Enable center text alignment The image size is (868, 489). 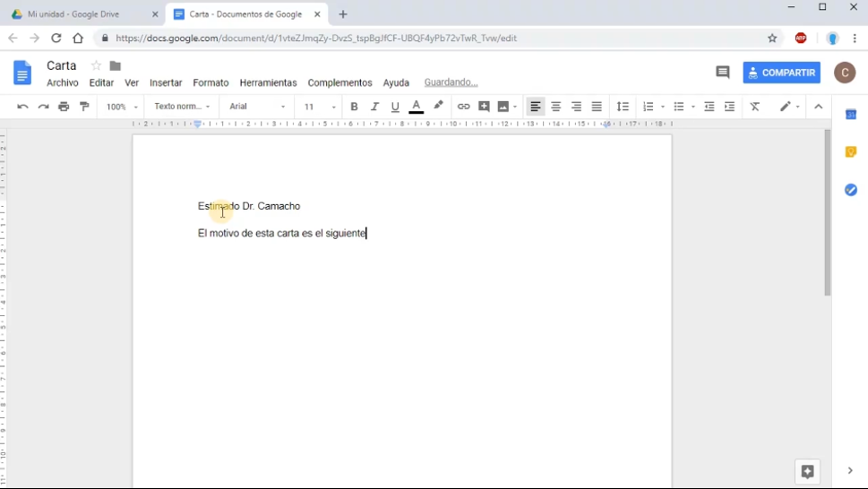pyautogui.click(x=555, y=107)
